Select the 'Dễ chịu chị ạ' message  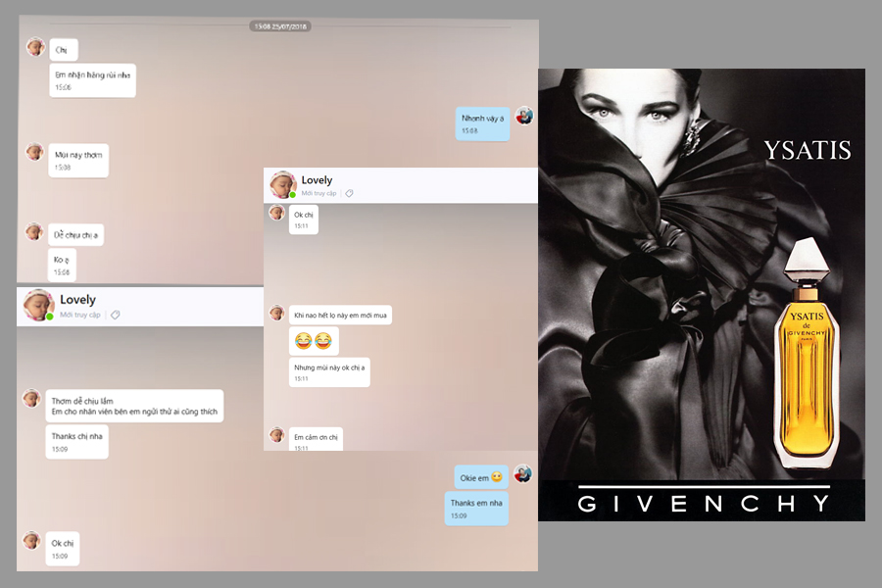coord(75,234)
